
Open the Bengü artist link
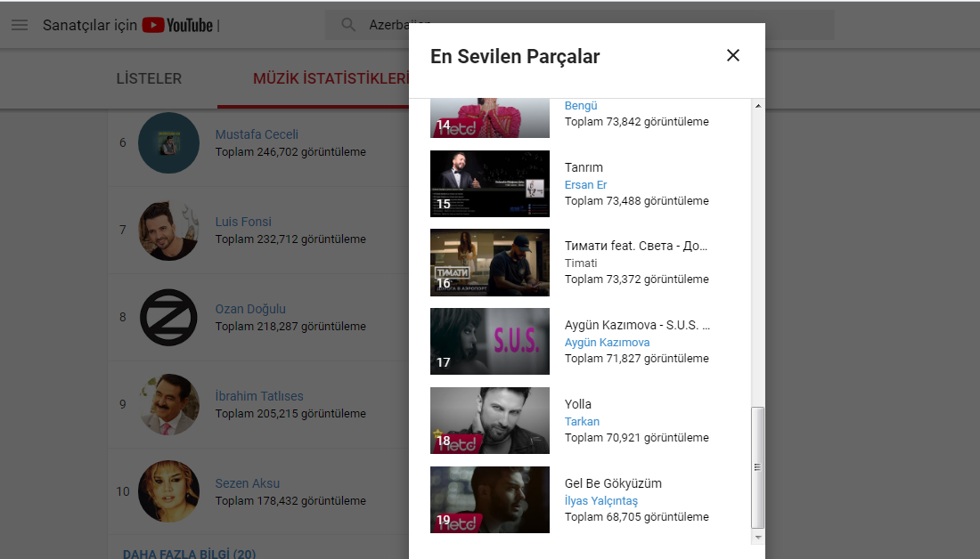(x=581, y=106)
